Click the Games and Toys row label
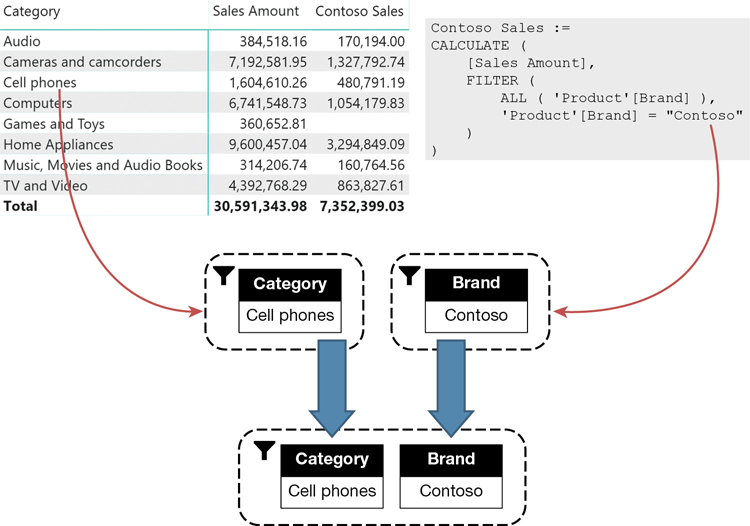The height and width of the screenshot is (526, 750). pyautogui.click(x=54, y=124)
